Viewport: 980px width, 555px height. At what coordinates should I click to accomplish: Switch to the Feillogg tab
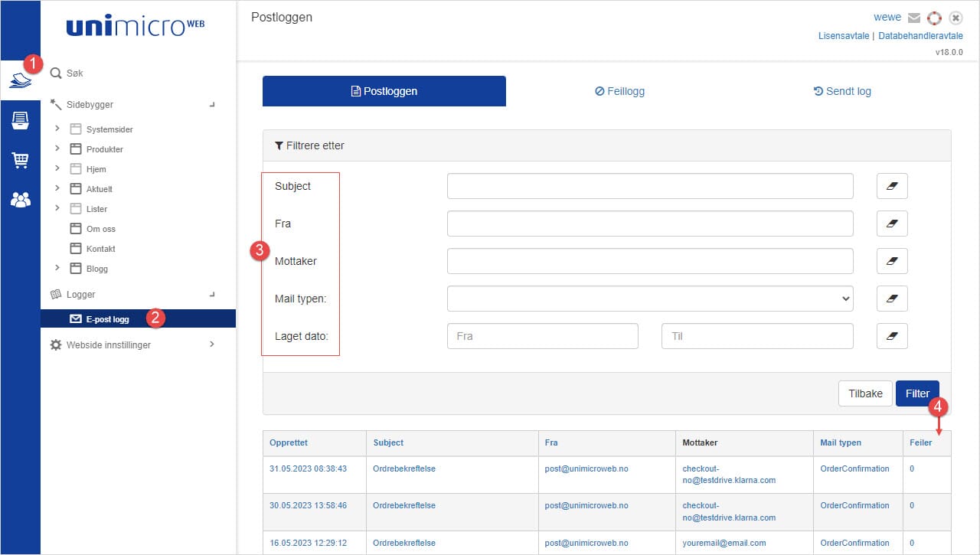click(x=619, y=91)
